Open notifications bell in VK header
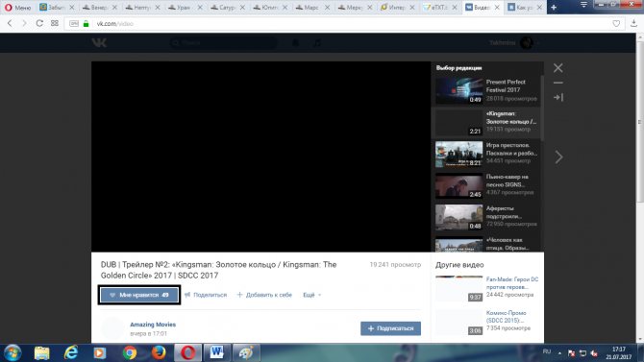 click(295, 42)
